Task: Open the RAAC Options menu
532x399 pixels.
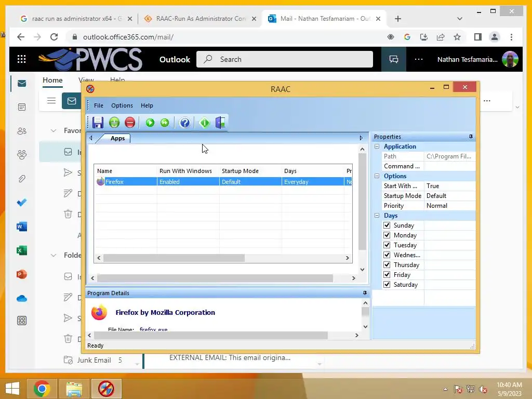Action: (122, 105)
